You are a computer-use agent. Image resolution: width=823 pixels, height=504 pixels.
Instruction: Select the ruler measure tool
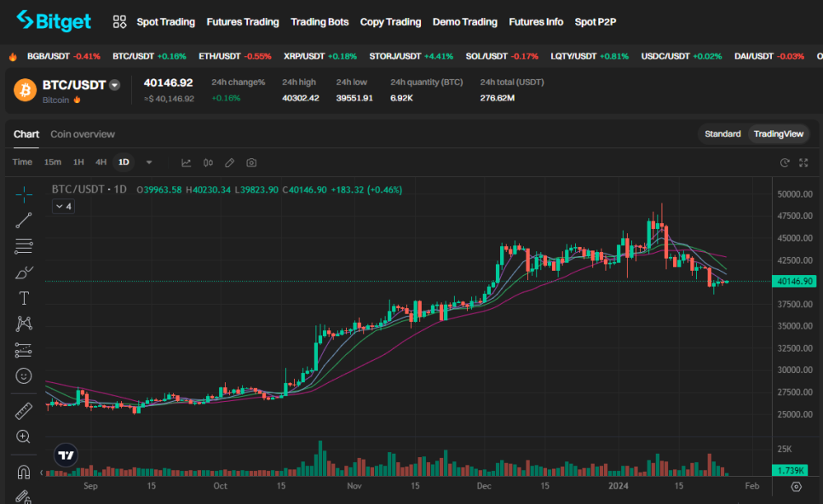pyautogui.click(x=24, y=410)
